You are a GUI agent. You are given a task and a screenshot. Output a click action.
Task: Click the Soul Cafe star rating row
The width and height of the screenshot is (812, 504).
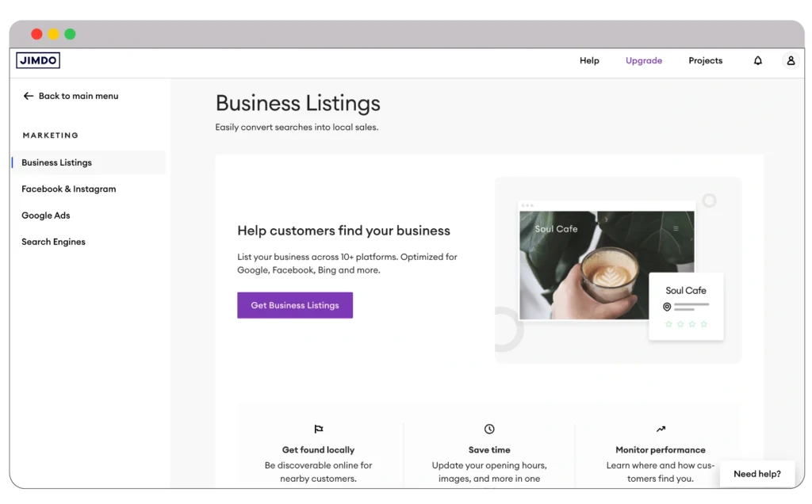[x=686, y=324]
